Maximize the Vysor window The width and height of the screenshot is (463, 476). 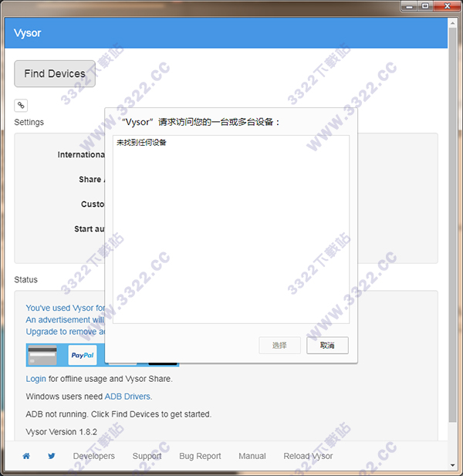(x=425, y=6)
